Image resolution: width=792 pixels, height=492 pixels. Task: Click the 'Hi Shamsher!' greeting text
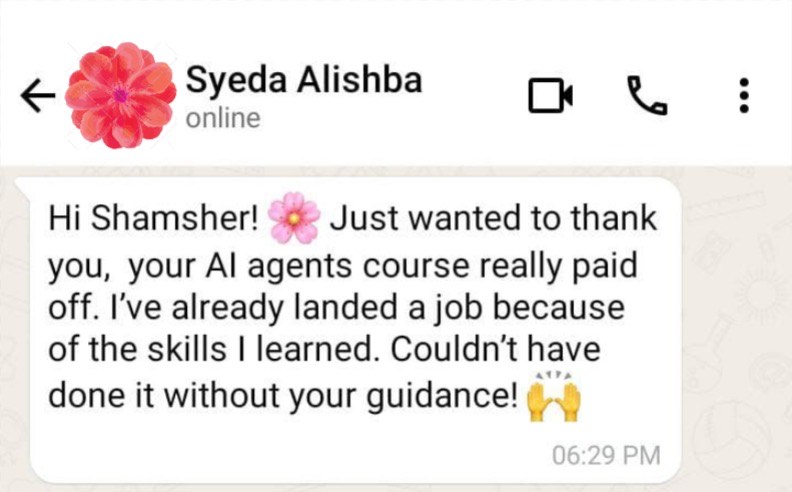(154, 218)
